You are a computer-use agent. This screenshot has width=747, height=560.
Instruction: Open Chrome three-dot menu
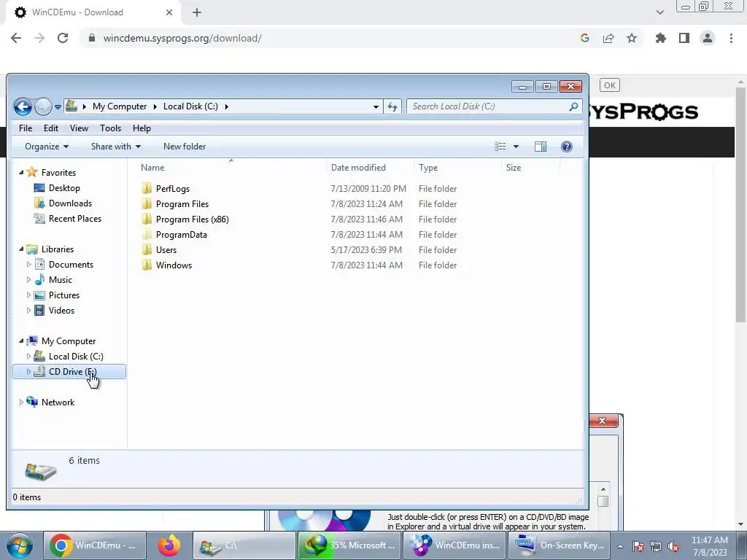(731, 38)
